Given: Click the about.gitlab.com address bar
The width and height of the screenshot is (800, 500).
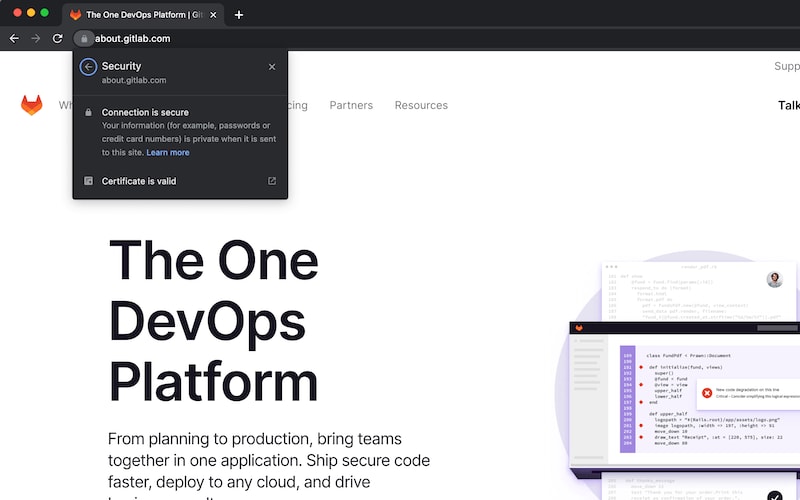Looking at the screenshot, I should coord(133,39).
